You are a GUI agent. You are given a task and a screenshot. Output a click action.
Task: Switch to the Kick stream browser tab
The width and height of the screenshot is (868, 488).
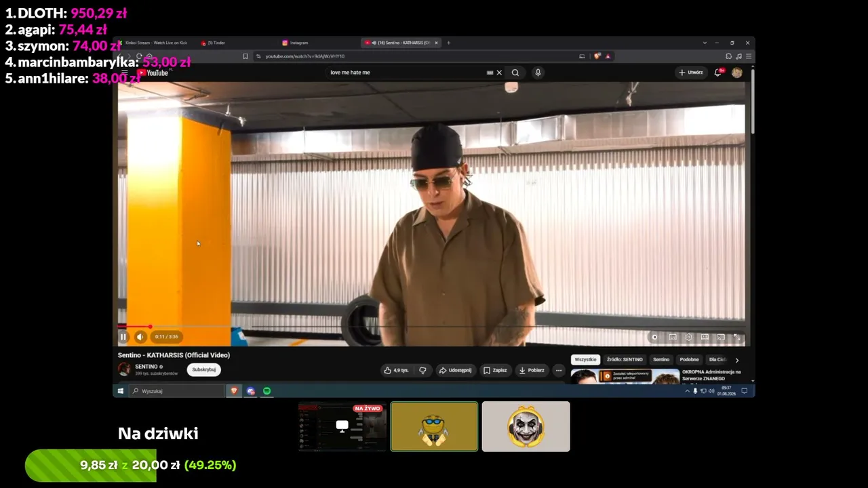155,43
